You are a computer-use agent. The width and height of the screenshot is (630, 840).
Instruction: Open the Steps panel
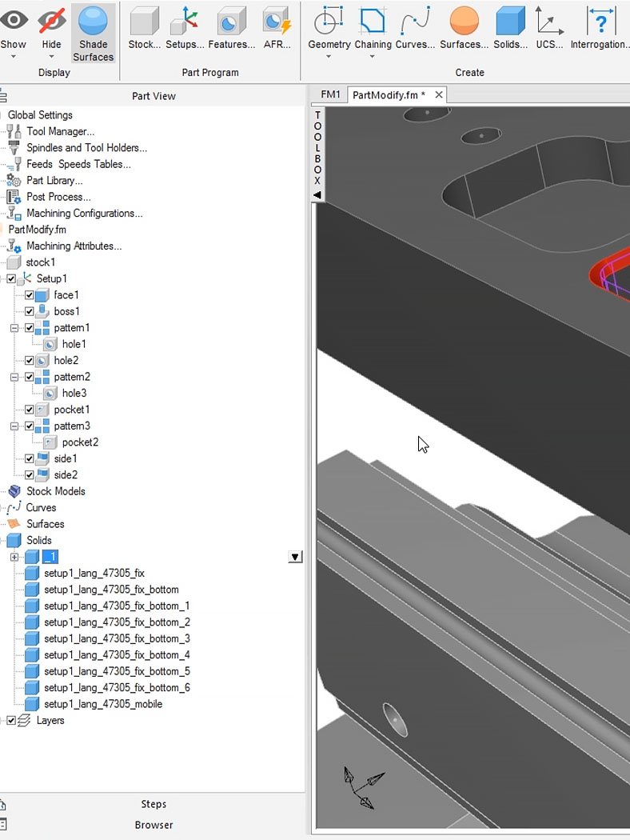[154, 804]
